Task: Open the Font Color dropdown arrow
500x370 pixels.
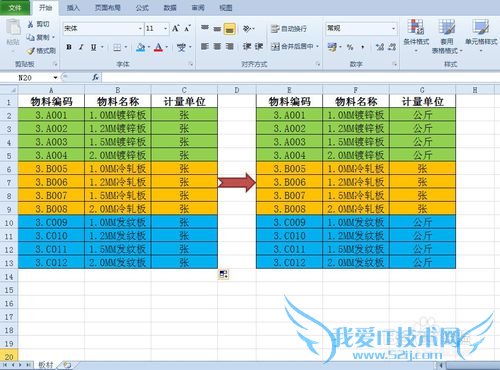Action: coord(167,47)
